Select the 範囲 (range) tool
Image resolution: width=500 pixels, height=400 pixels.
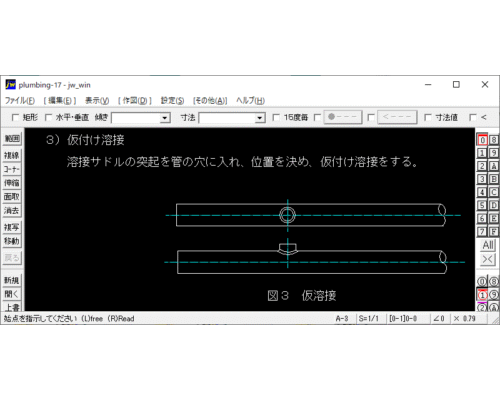click(12, 138)
